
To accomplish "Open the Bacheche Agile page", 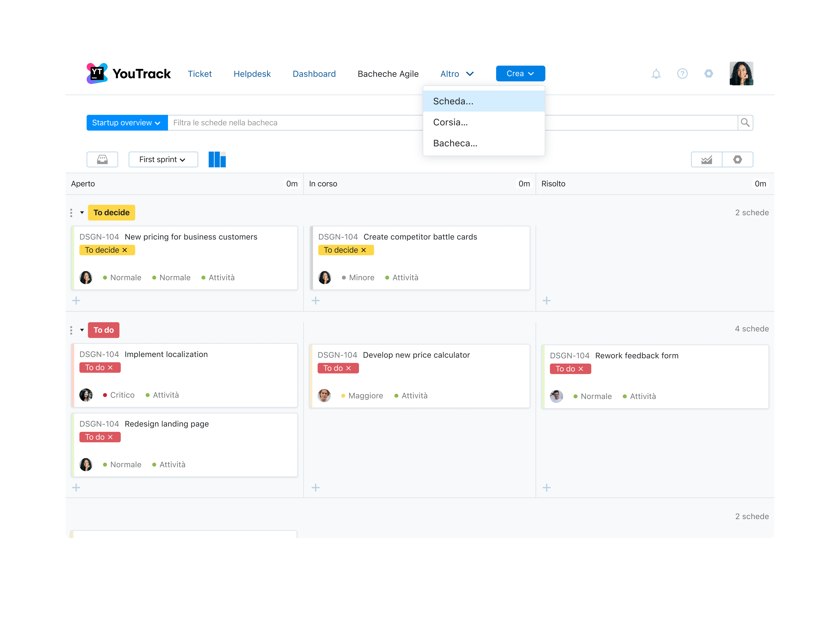I will (388, 74).
